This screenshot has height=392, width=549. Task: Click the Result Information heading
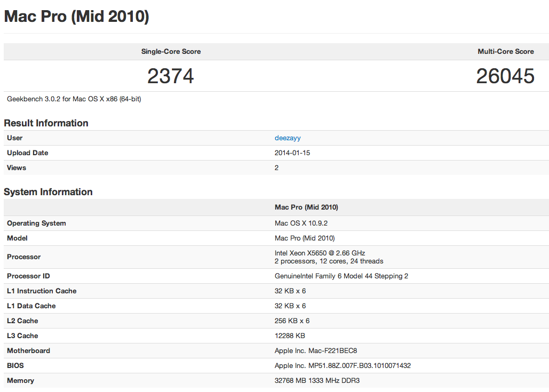point(46,123)
